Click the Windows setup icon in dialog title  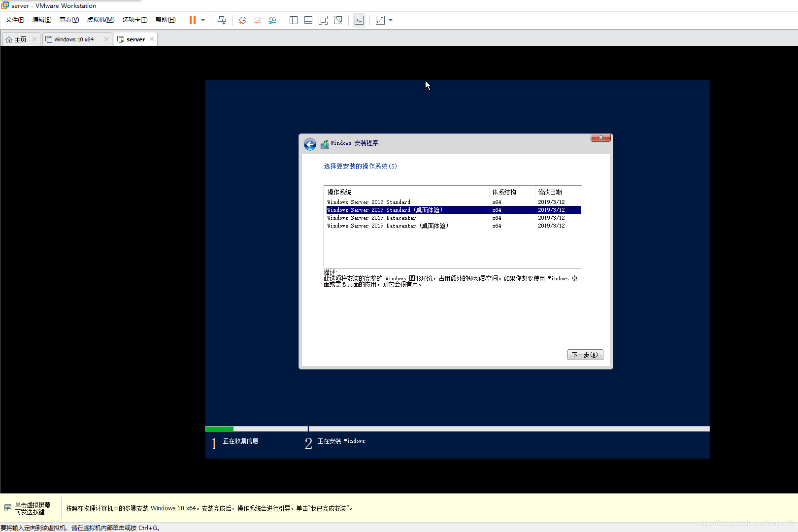point(325,144)
